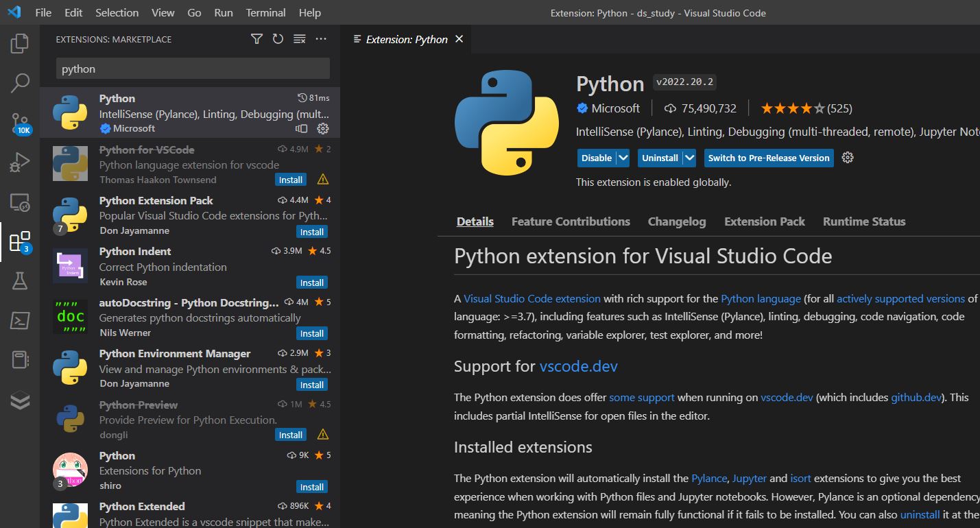Open vscode.dev heading link
Viewport: 980px width, 528px height.
[578, 366]
